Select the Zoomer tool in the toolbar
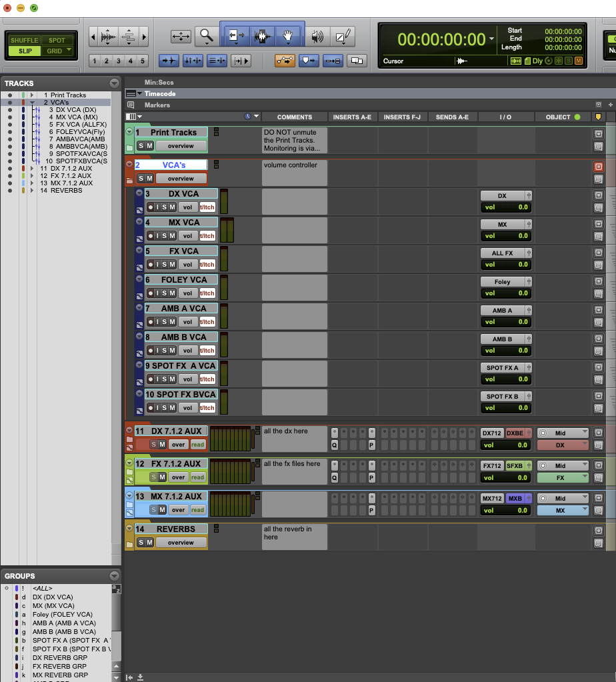The width and height of the screenshot is (616, 682). (x=207, y=35)
